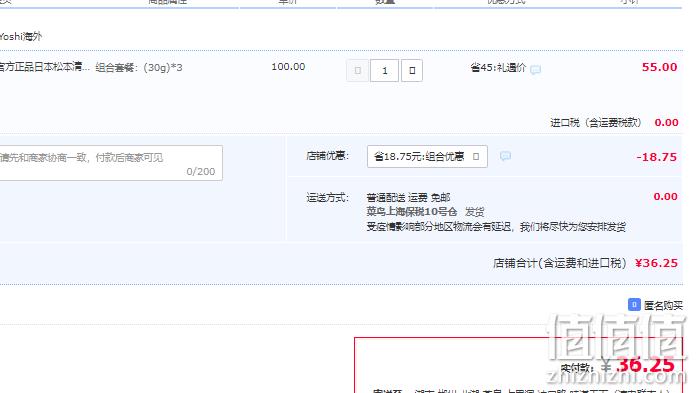Click the unit price 100.00
696x393 pixels.
pyautogui.click(x=288, y=67)
